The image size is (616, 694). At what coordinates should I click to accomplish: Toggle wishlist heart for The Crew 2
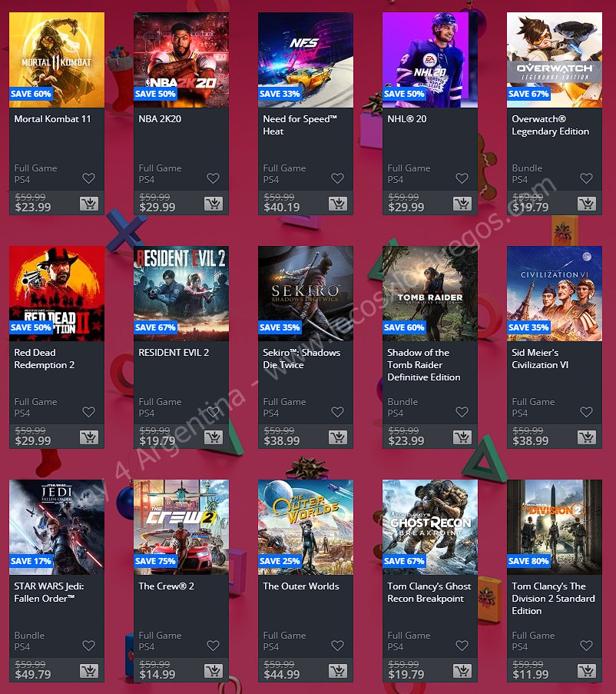tap(214, 646)
